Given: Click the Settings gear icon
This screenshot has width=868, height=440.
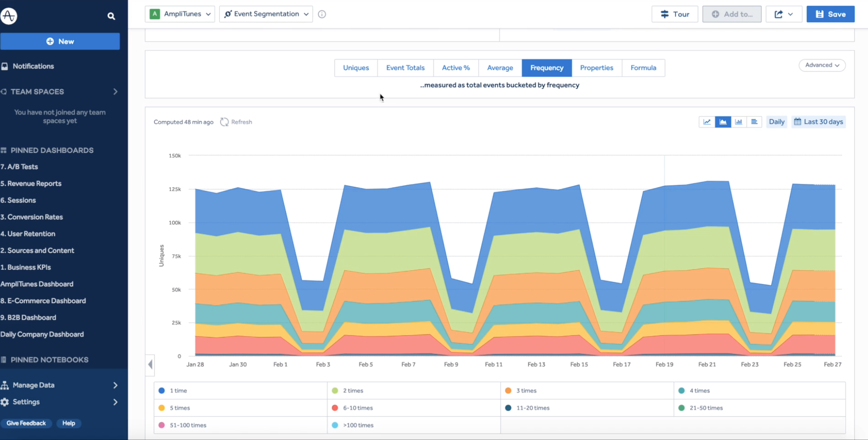Looking at the screenshot, I should [4, 402].
